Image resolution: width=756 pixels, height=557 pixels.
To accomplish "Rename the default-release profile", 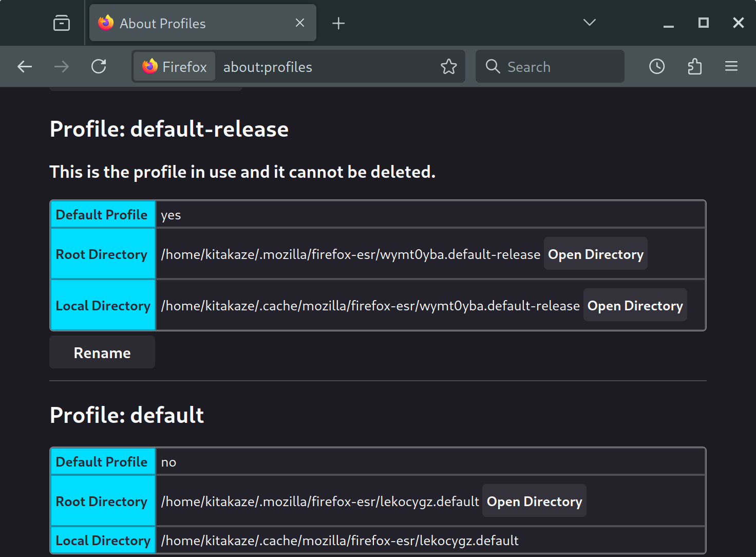I will (102, 352).
